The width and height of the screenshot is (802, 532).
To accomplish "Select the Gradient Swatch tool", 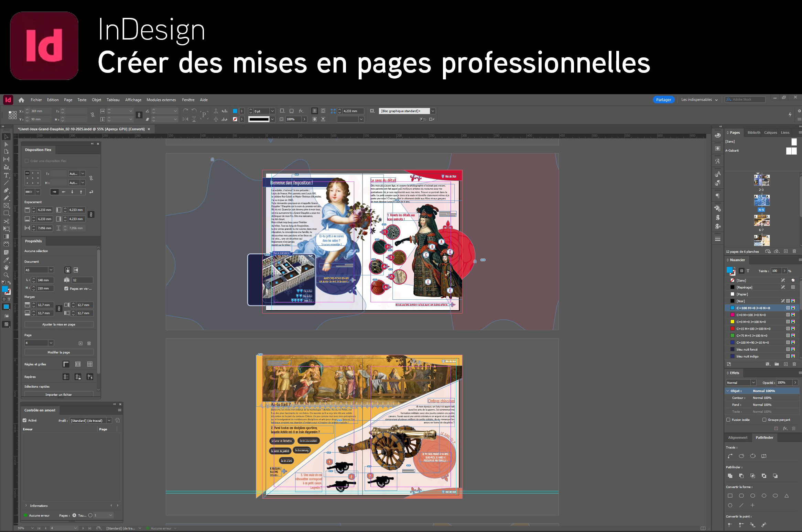I will [x=6, y=236].
